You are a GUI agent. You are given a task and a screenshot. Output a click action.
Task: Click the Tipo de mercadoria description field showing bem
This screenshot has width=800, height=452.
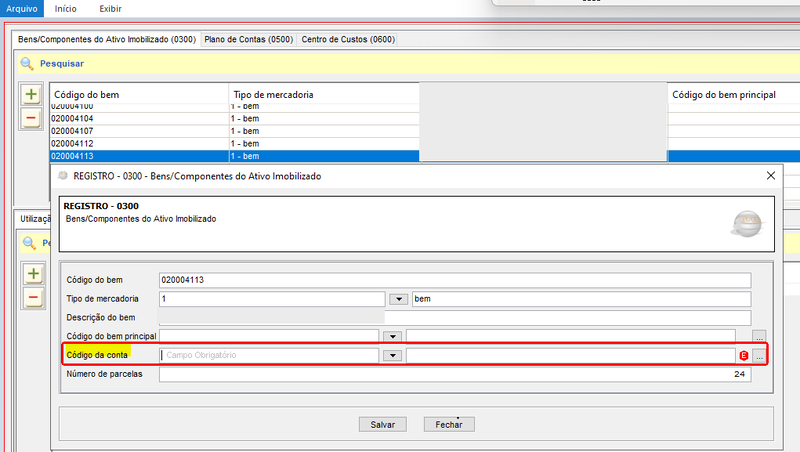582,299
